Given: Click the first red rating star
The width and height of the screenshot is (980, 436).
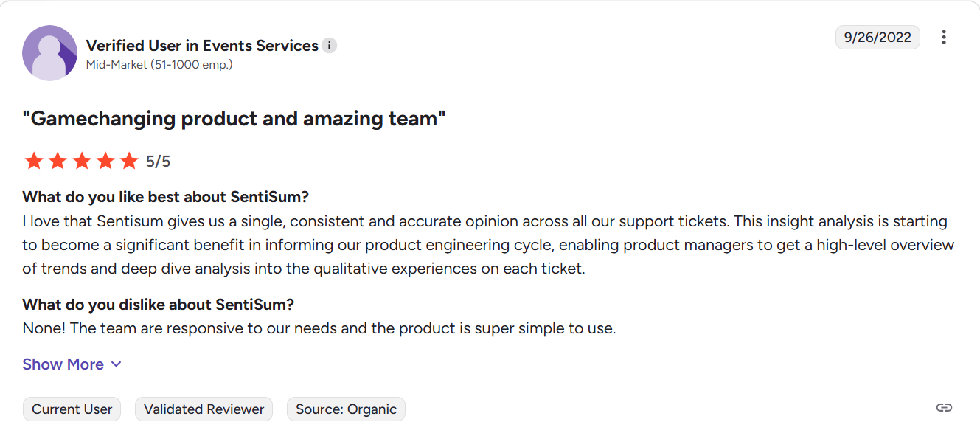Looking at the screenshot, I should pyautogui.click(x=34, y=161).
